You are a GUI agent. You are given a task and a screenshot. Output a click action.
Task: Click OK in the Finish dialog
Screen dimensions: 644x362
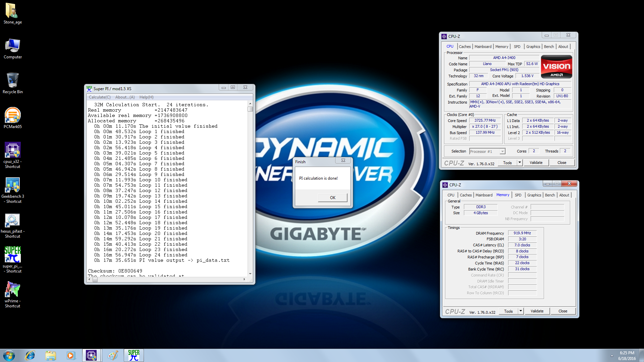pos(332,197)
